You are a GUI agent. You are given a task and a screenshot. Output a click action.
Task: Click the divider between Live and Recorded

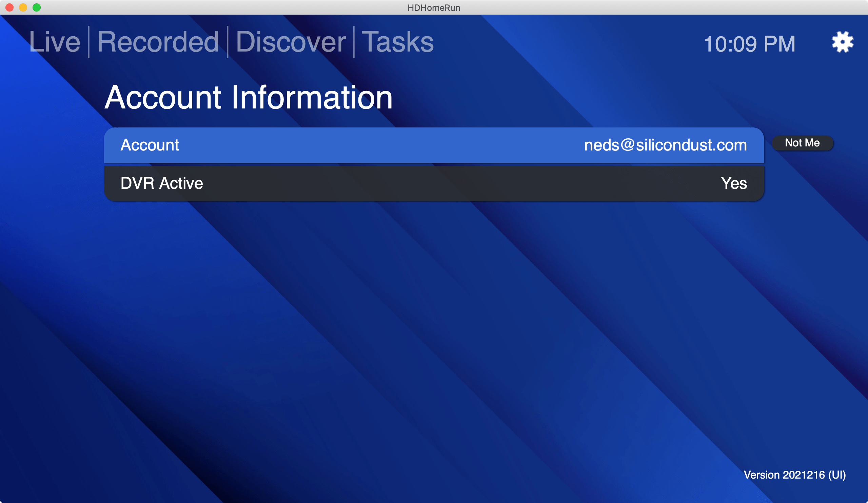click(89, 42)
